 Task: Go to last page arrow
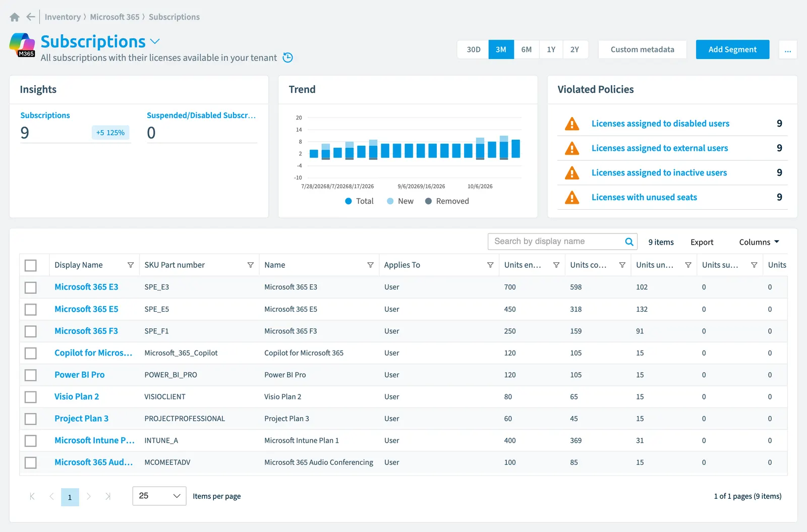[x=108, y=497]
